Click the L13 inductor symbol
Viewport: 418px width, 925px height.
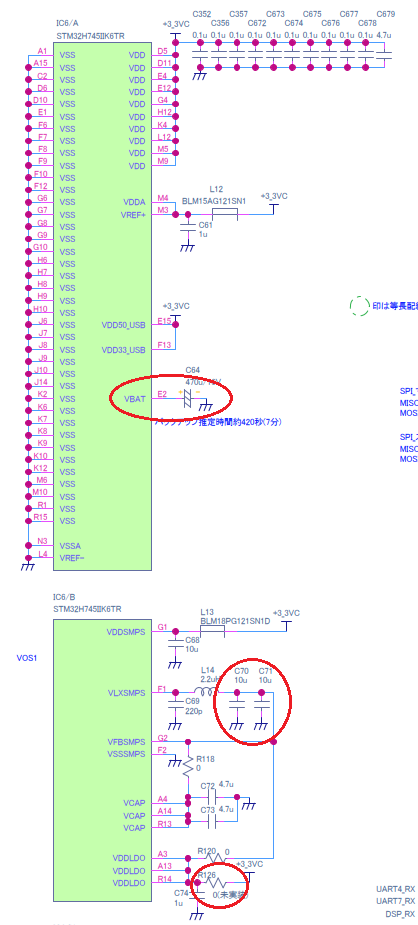[212, 631]
